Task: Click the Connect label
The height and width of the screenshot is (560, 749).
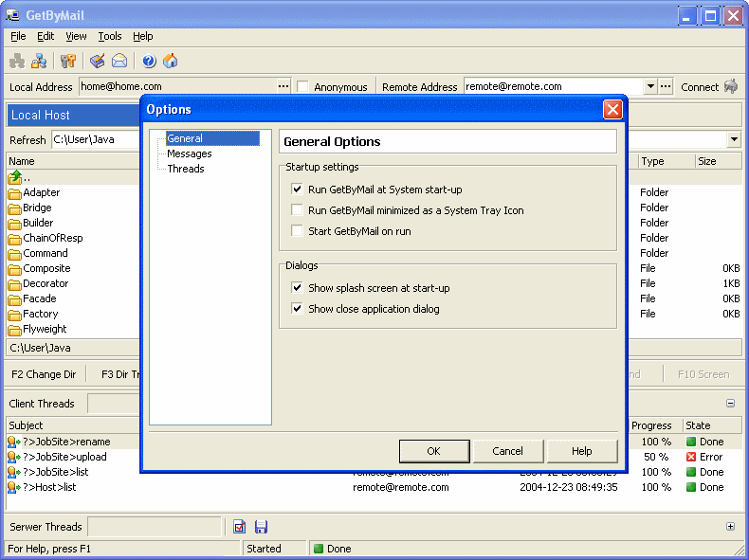Action: pos(700,87)
